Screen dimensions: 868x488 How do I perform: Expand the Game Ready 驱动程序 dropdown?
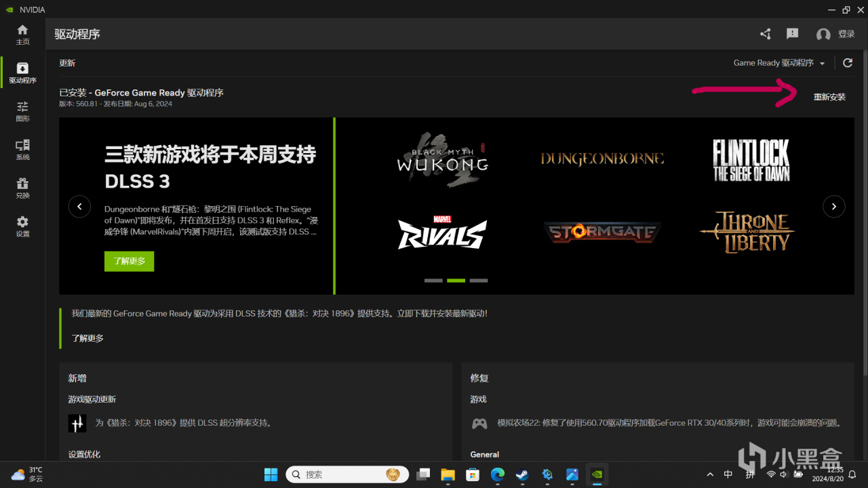[779, 63]
